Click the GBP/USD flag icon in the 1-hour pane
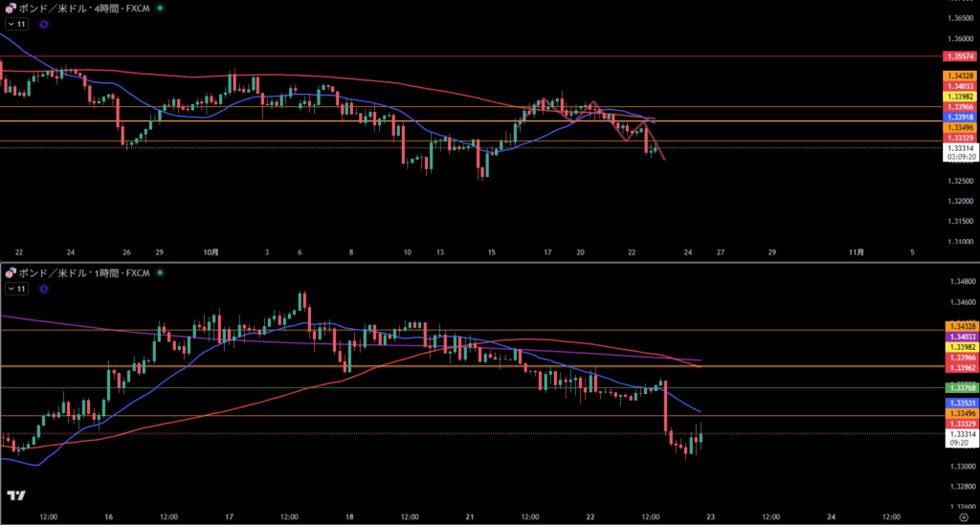The image size is (980, 525). pyautogui.click(x=10, y=273)
